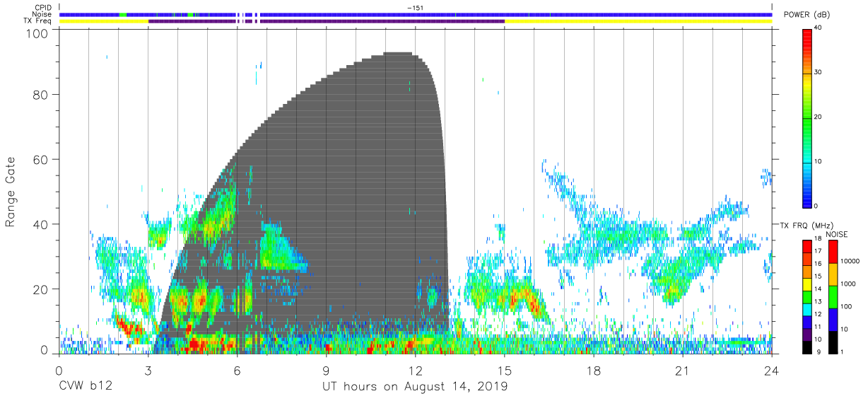This screenshot has width=868, height=401.
Task: Click the POWER (dB) color bar
Action: coord(808,117)
